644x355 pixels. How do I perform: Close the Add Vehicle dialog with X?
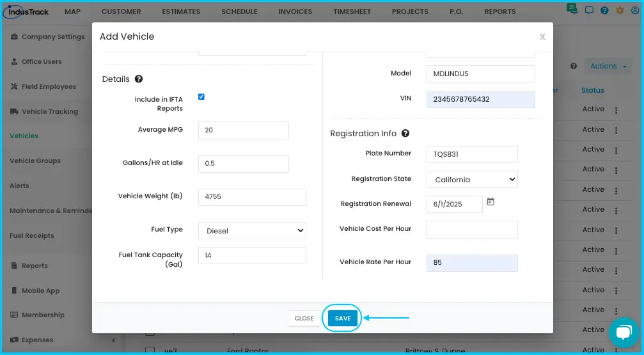click(542, 36)
